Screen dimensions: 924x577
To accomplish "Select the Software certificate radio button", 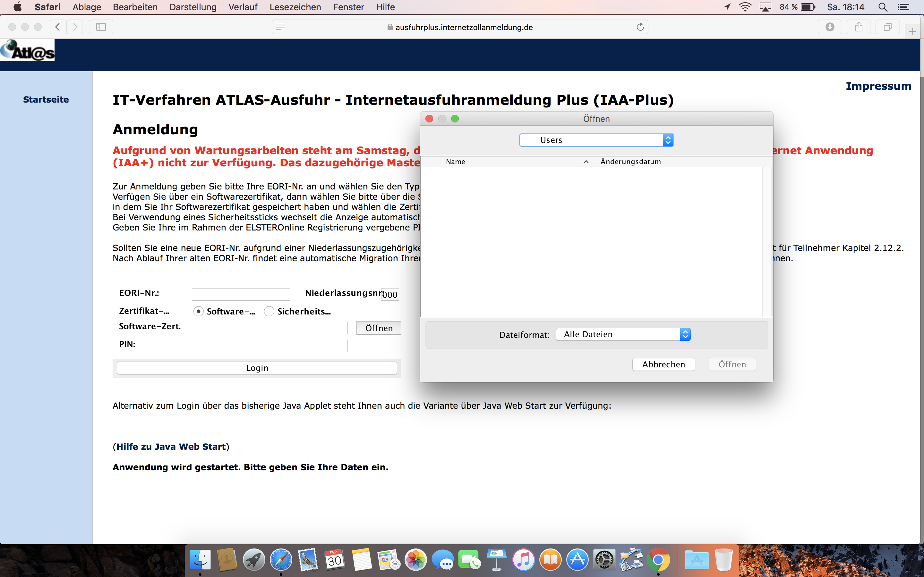I will (x=198, y=311).
